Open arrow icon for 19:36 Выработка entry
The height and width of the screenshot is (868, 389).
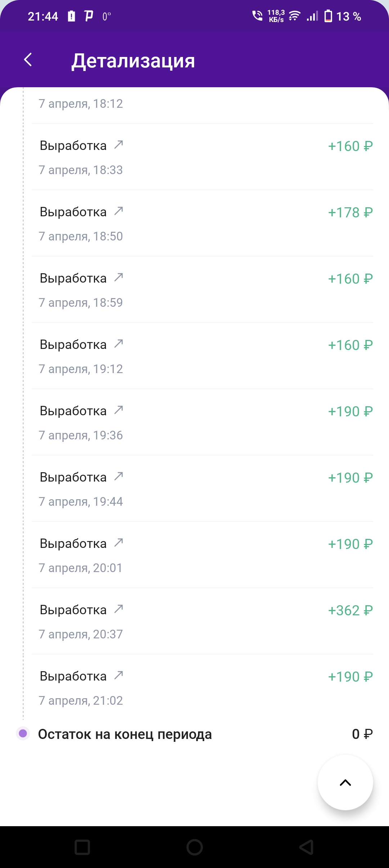119,410
